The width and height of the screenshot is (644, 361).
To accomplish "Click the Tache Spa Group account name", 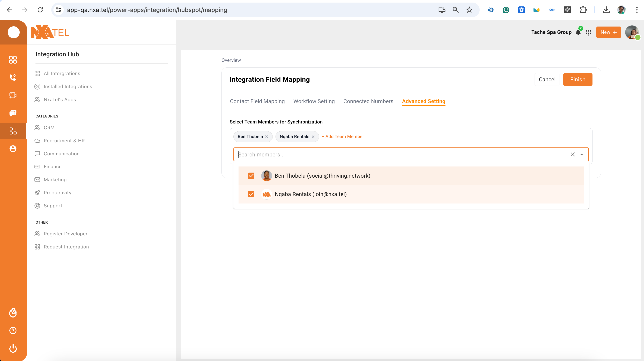I will (551, 32).
